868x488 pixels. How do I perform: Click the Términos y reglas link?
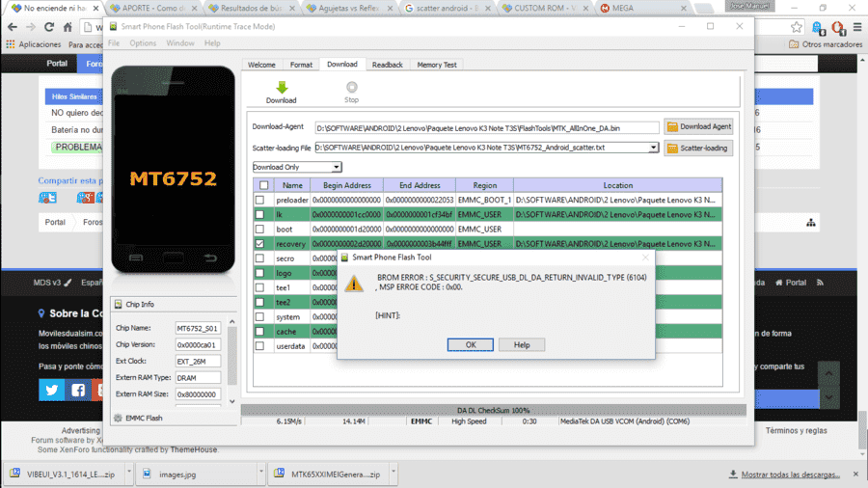tap(796, 430)
